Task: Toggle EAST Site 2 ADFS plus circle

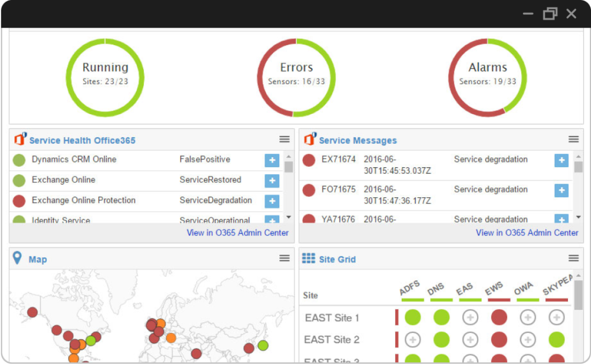Action: coord(413,340)
